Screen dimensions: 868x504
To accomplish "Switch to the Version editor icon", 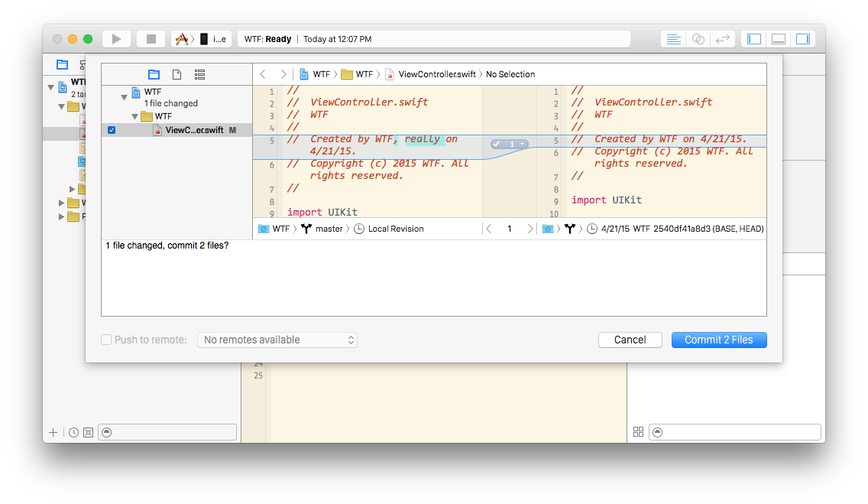I will (x=722, y=39).
